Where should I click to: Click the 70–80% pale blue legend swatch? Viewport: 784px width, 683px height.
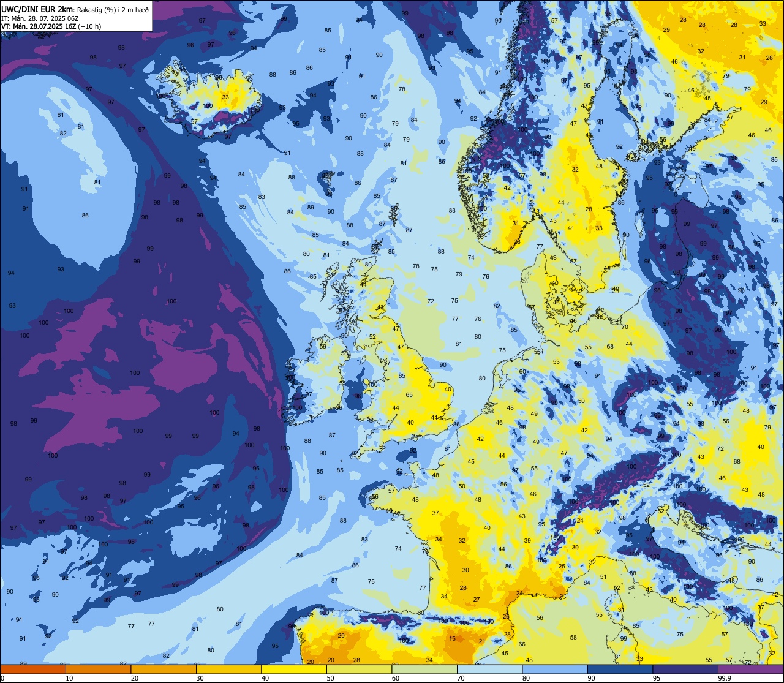point(489,670)
